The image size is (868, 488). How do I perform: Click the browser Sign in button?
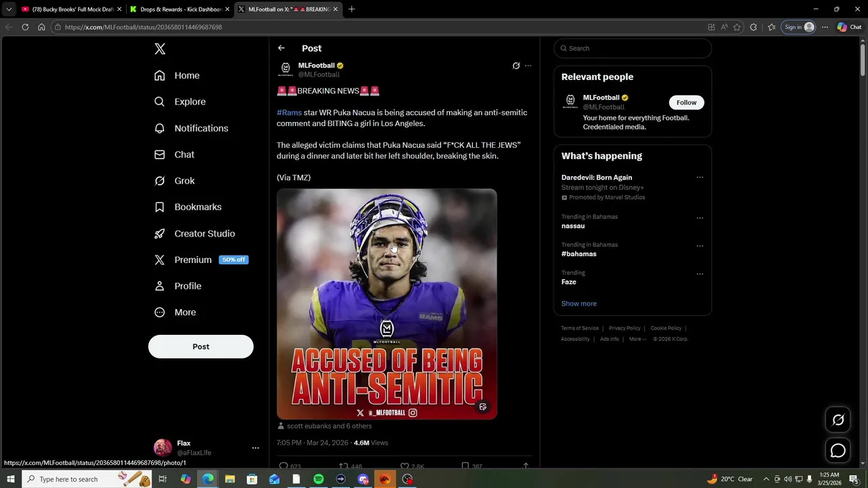[798, 27]
